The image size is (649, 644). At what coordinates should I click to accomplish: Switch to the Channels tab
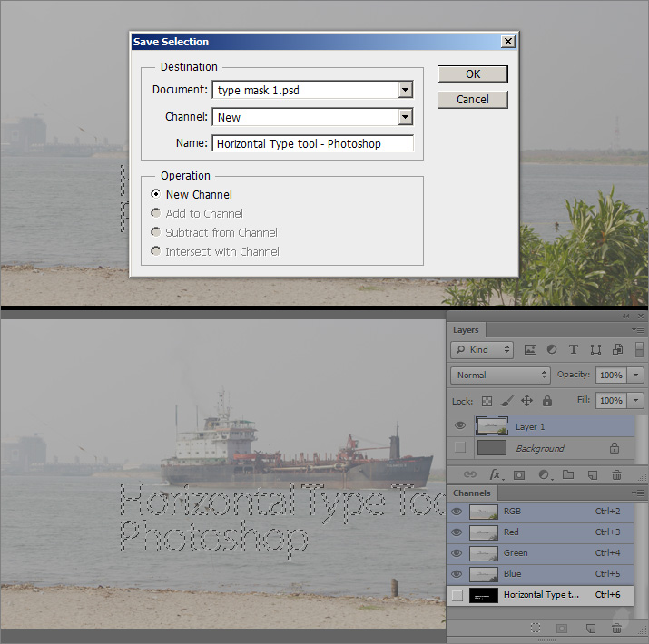(x=471, y=493)
